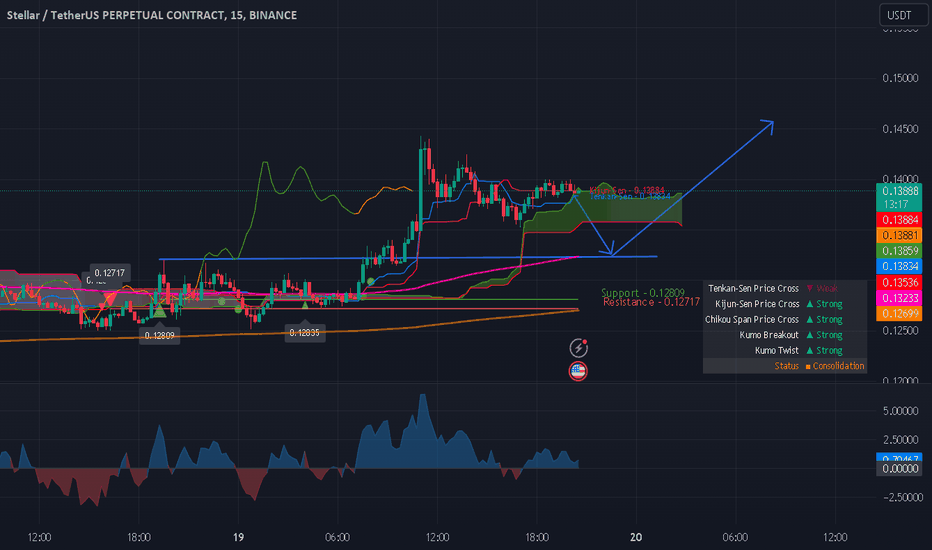
Task: Click the Kijun-Sen 0.13884 line label
Action: (626, 191)
